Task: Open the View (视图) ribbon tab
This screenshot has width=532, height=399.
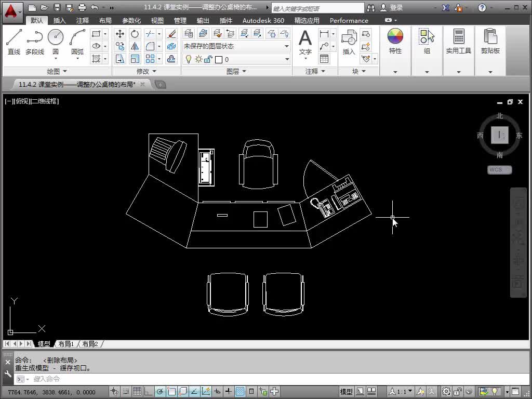Action: click(157, 20)
